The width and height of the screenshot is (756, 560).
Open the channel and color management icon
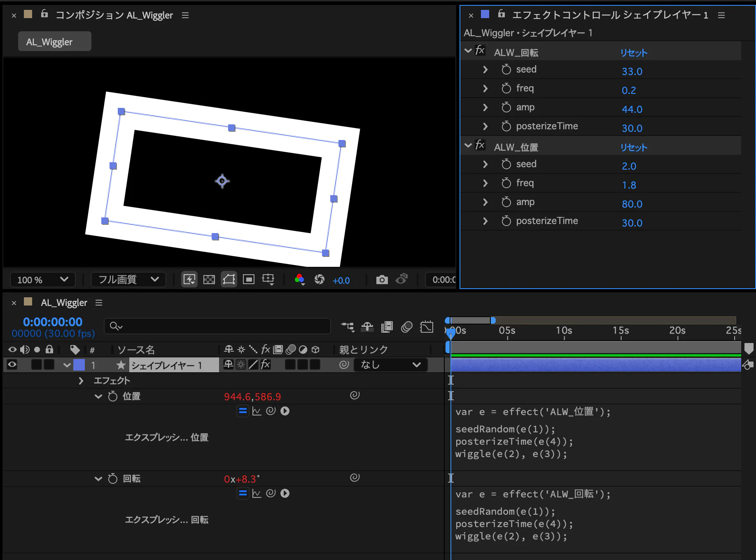coord(299,280)
